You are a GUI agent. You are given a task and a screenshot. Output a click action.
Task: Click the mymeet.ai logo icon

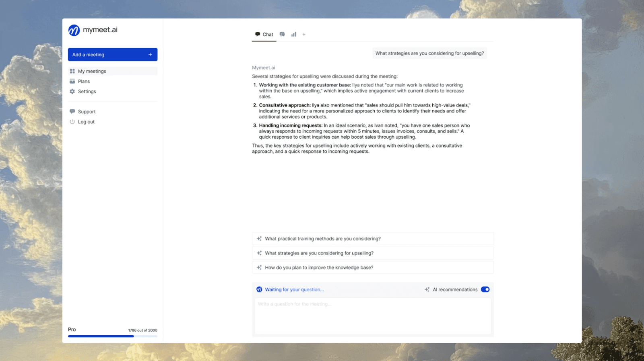click(x=74, y=30)
